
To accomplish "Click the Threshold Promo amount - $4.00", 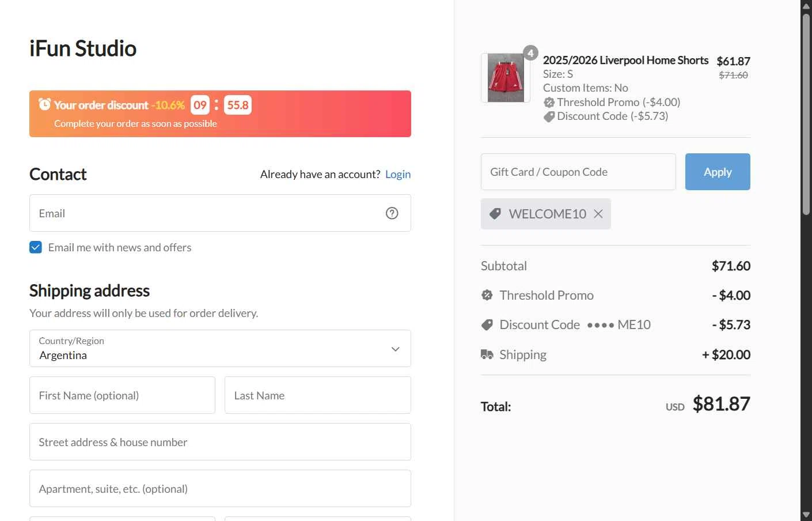I will coord(731,296).
